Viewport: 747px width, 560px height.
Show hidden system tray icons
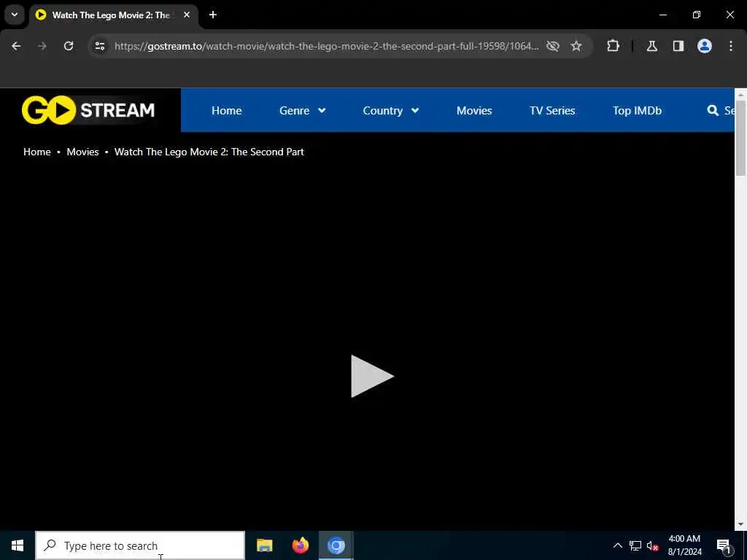coord(617,545)
